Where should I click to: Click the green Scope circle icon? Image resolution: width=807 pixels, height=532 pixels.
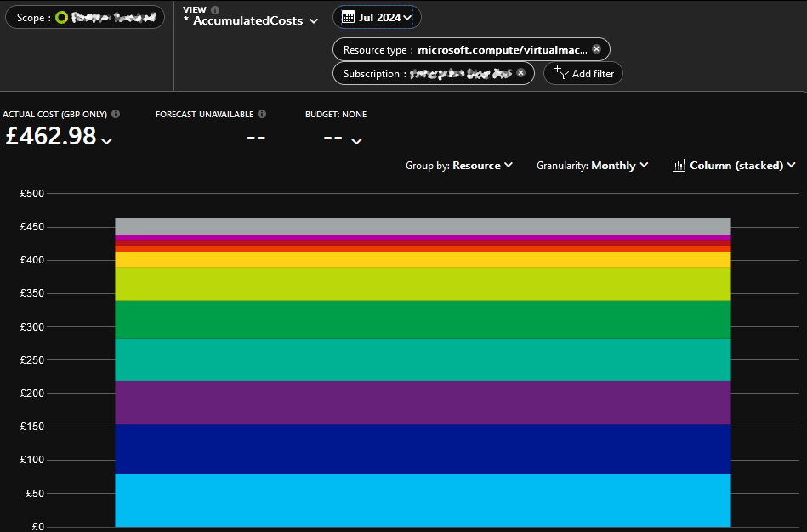click(x=61, y=18)
